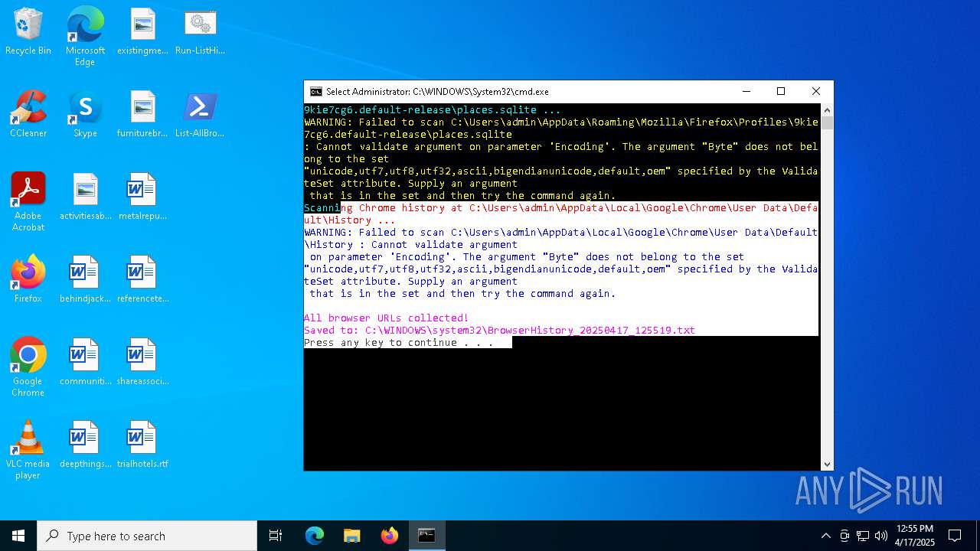Image resolution: width=980 pixels, height=551 pixels.
Task: Open Microsoft Edge from the taskbar
Action: pos(315,536)
